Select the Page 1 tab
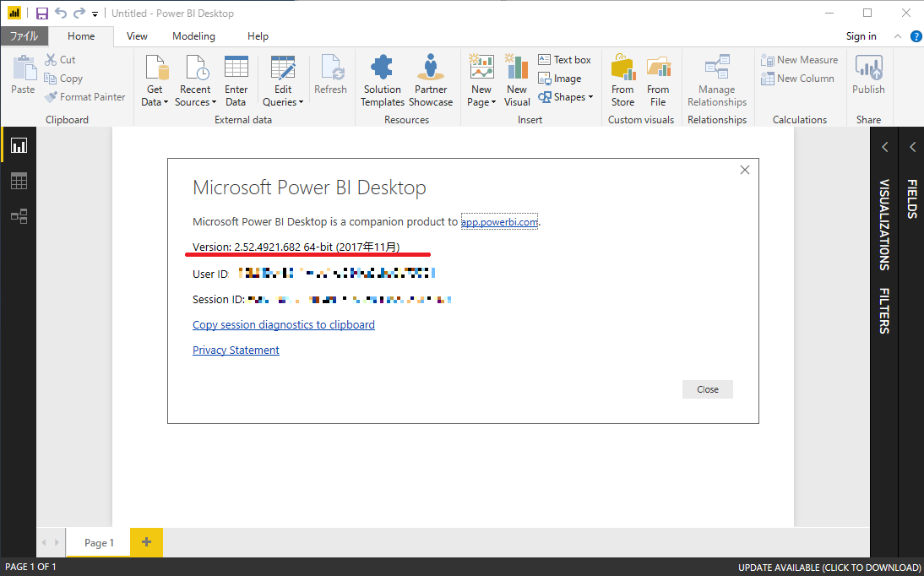 (x=99, y=542)
